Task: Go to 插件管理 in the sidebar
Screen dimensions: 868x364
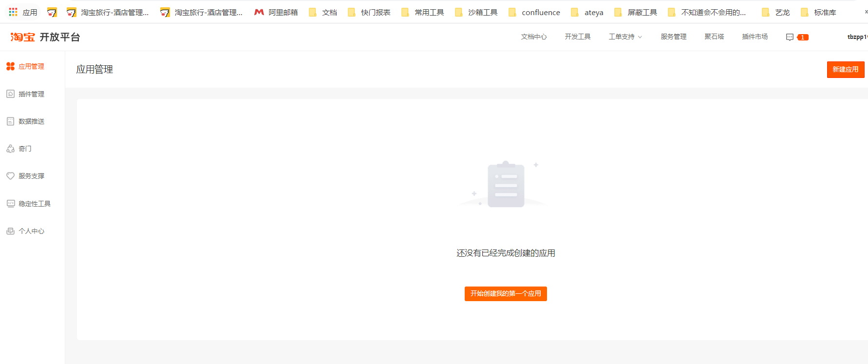Action: [25, 94]
